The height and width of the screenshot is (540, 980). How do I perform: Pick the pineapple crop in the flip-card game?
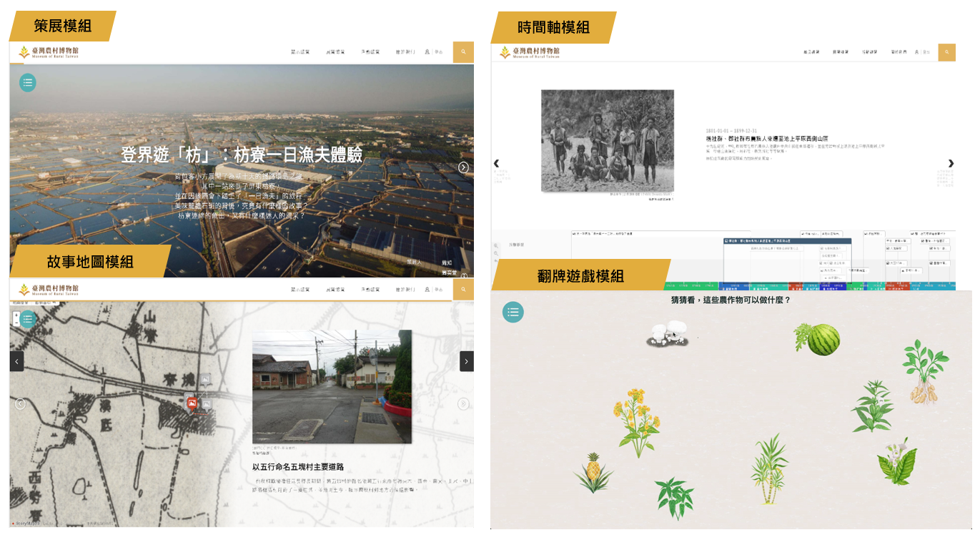[x=594, y=471]
